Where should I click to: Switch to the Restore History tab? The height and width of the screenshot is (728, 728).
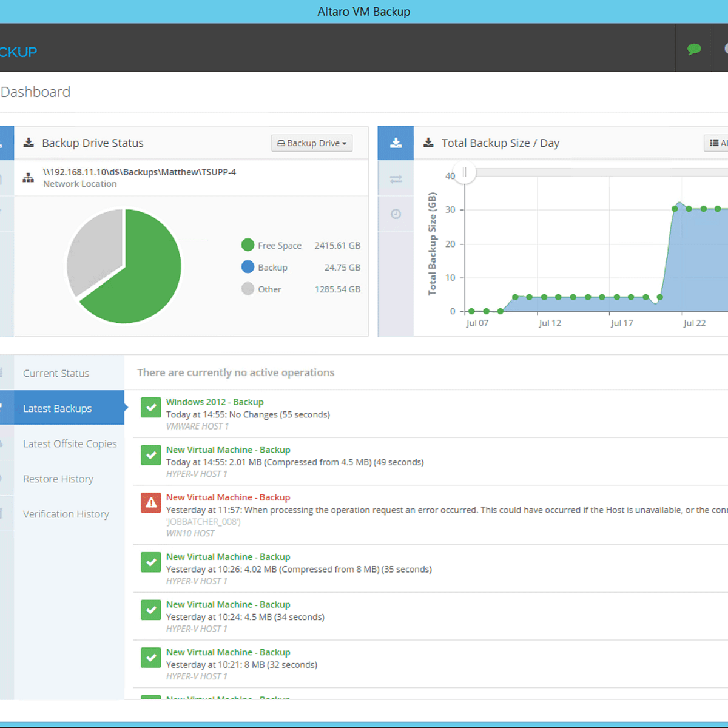pyautogui.click(x=58, y=479)
